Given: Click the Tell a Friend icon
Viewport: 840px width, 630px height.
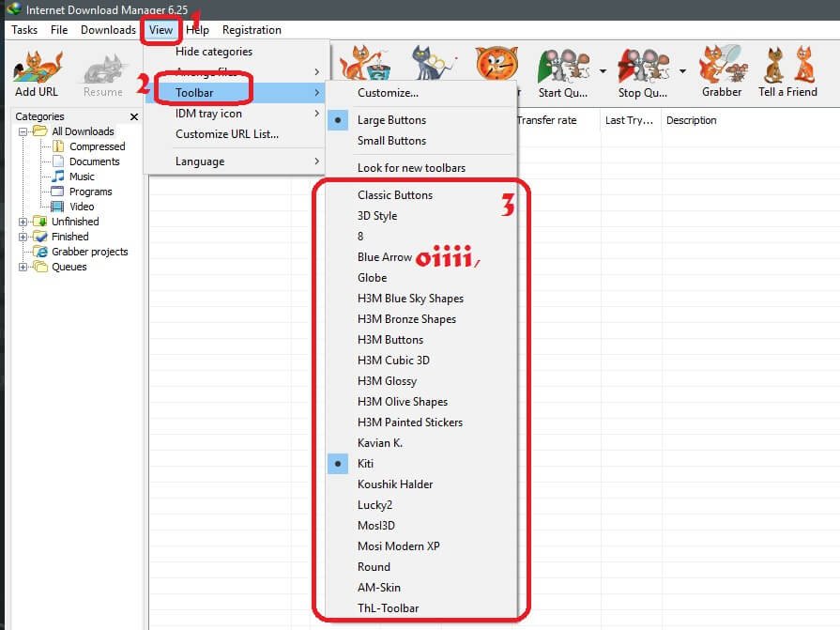Looking at the screenshot, I should click(x=788, y=64).
